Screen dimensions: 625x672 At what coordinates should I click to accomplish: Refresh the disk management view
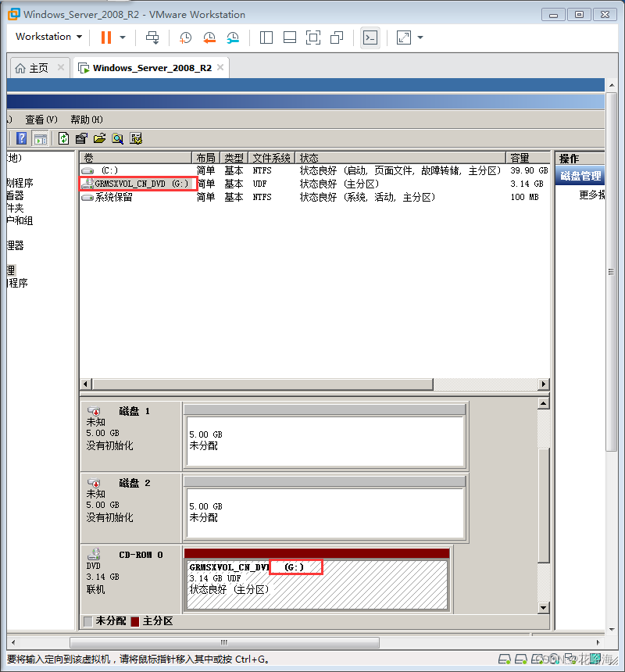[x=63, y=138]
